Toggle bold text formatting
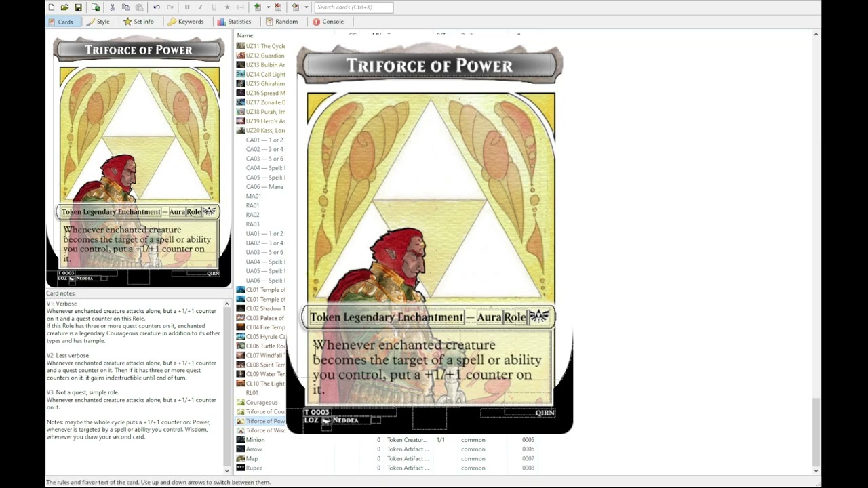Viewport: 868px width, 488px height. [187, 7]
